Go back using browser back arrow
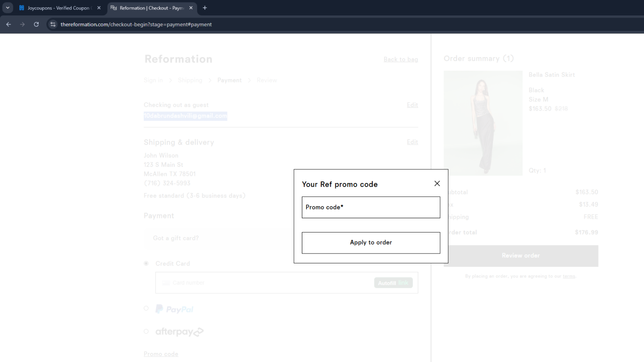The width and height of the screenshot is (644, 362). pyautogui.click(x=9, y=24)
